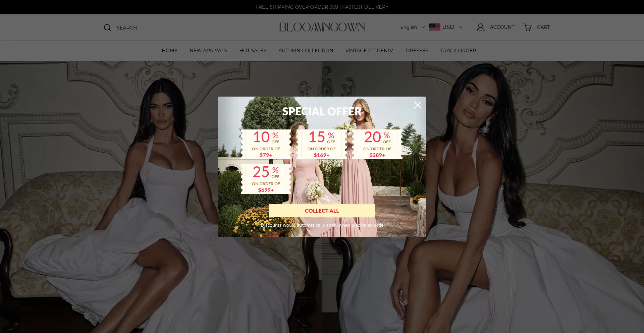Click the search magnifier icon

tap(107, 27)
